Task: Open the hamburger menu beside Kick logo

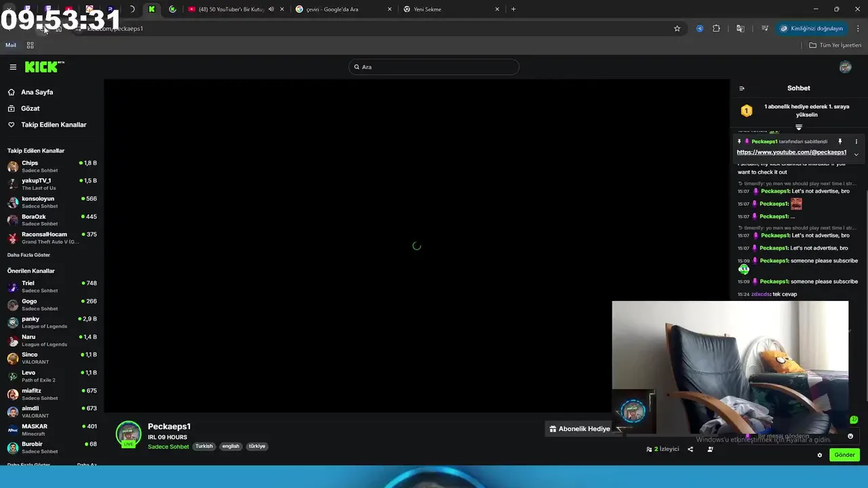Action: click(x=13, y=67)
